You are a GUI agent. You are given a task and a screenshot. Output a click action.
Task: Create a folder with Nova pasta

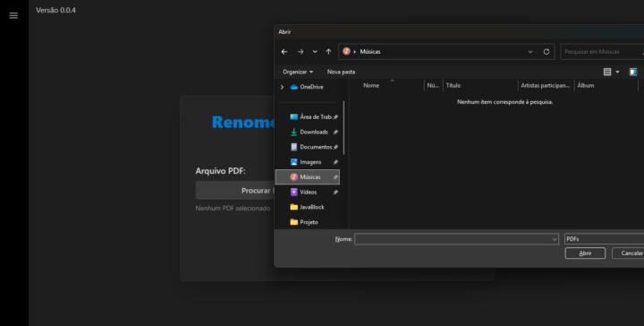pos(341,72)
